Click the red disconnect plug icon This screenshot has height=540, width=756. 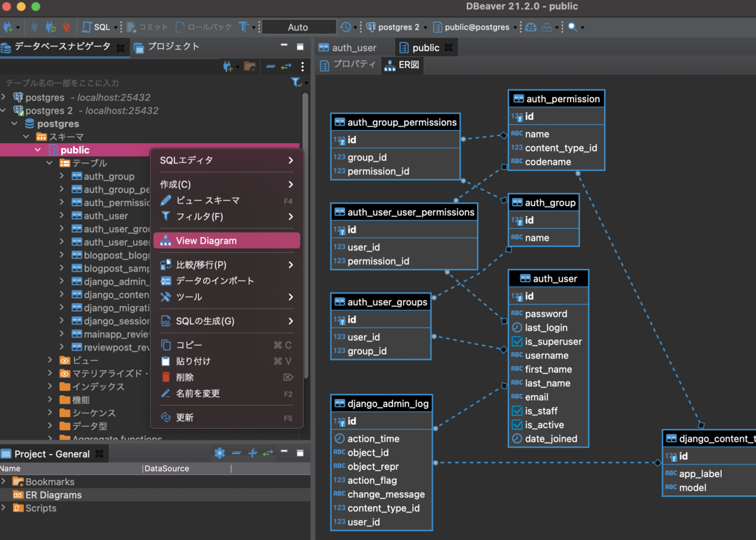coord(67,27)
